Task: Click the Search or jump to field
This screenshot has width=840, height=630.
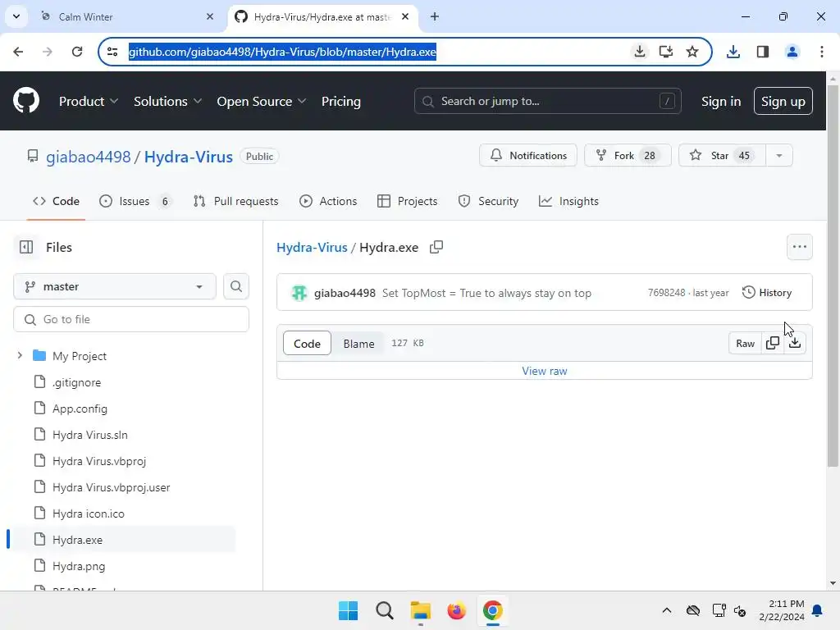Action: [x=547, y=101]
